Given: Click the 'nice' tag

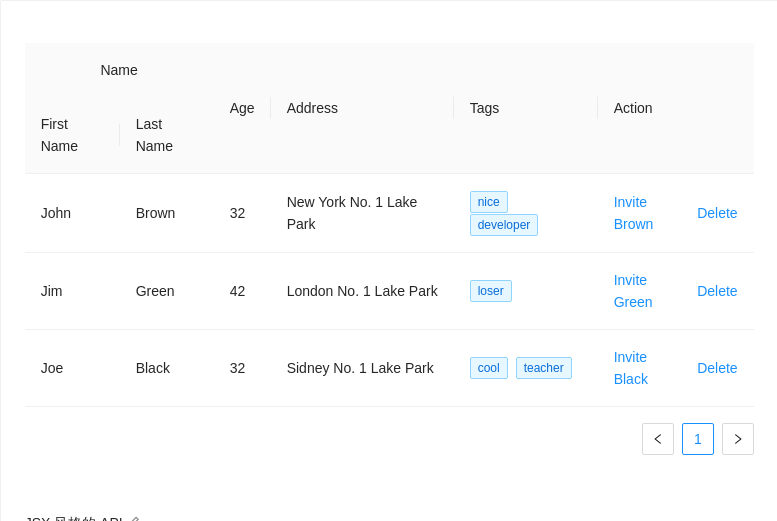Looking at the screenshot, I should (x=488, y=202).
